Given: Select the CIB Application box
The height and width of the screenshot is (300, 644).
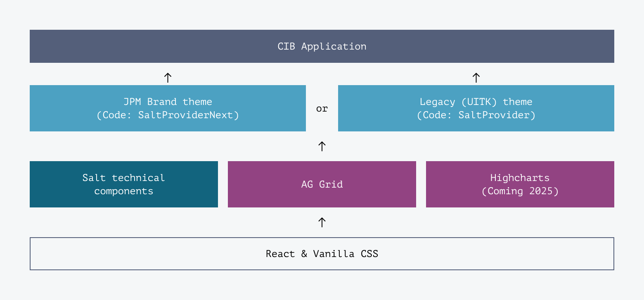Looking at the screenshot, I should [322, 46].
